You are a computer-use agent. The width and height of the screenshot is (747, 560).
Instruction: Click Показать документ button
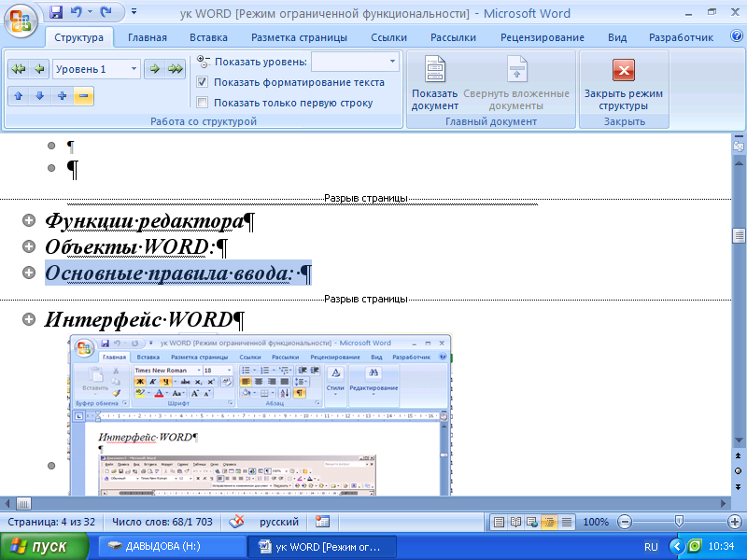(x=434, y=83)
